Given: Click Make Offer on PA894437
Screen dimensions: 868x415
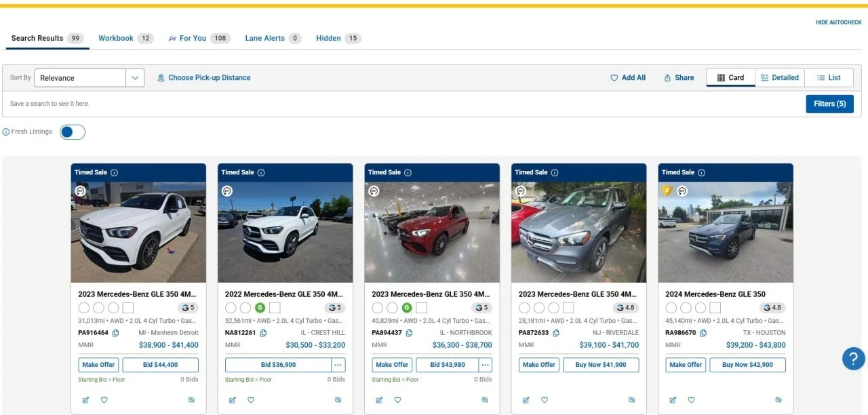Looking at the screenshot, I should (393, 365).
